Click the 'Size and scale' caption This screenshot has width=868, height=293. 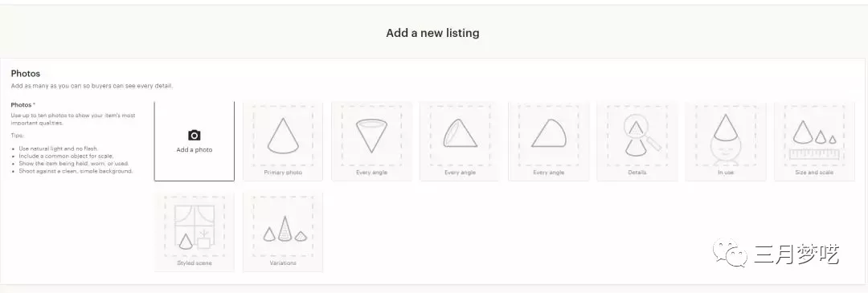(x=813, y=173)
